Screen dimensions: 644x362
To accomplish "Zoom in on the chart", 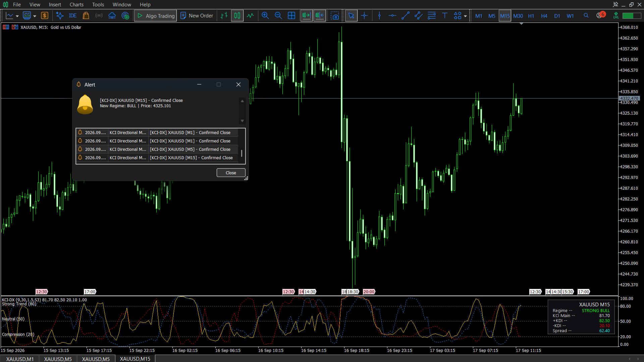I will click(265, 16).
